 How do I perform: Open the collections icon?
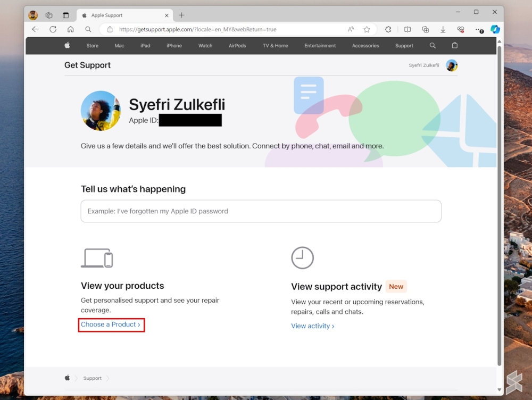click(426, 29)
